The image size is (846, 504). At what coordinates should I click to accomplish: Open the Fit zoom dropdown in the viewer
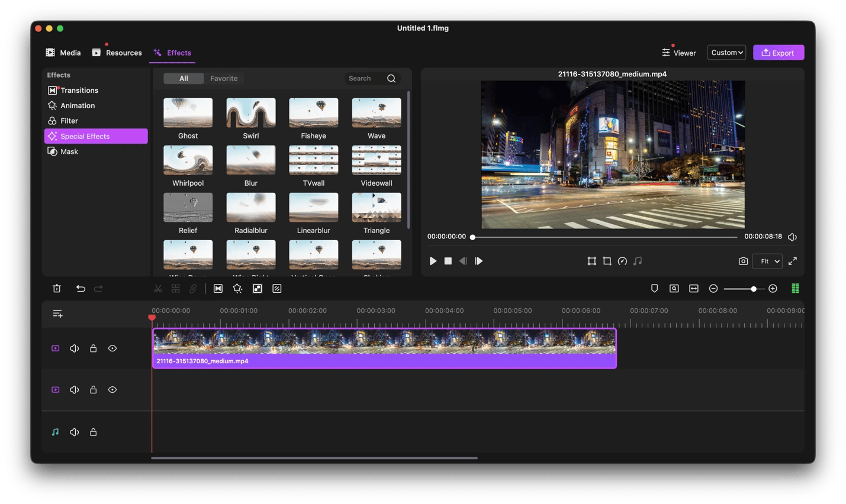coord(767,261)
